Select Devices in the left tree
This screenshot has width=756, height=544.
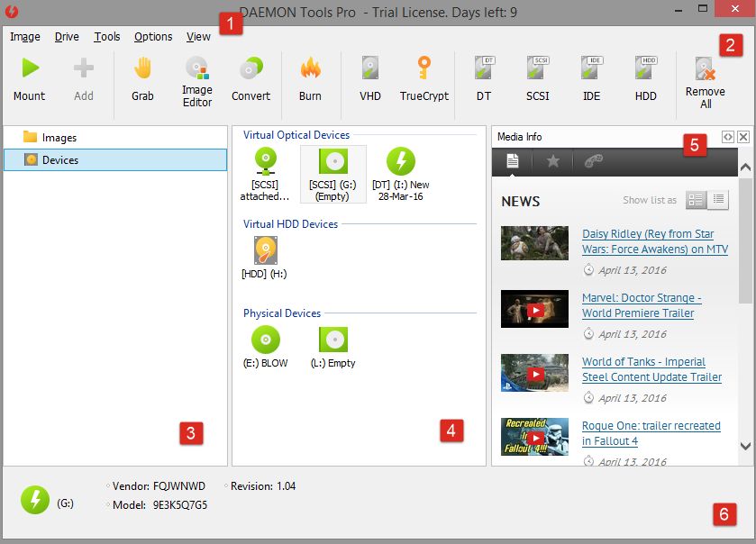click(x=115, y=160)
